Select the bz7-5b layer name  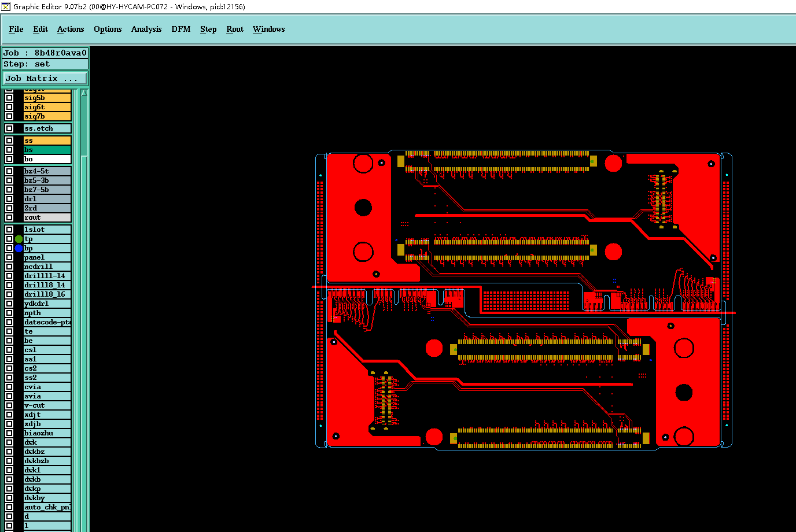click(x=47, y=190)
